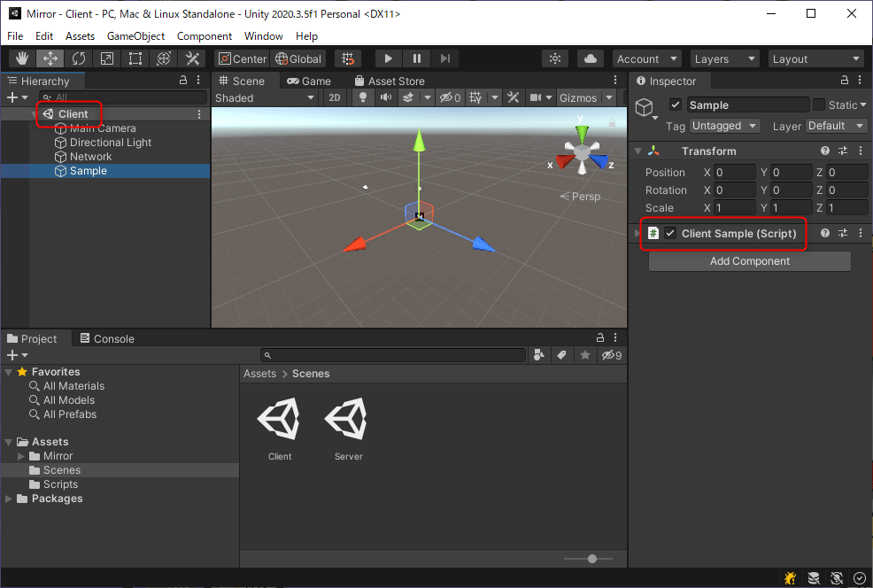Image resolution: width=873 pixels, height=588 pixels.
Task: Lock the Inspector panel
Action: pyautogui.click(x=845, y=81)
